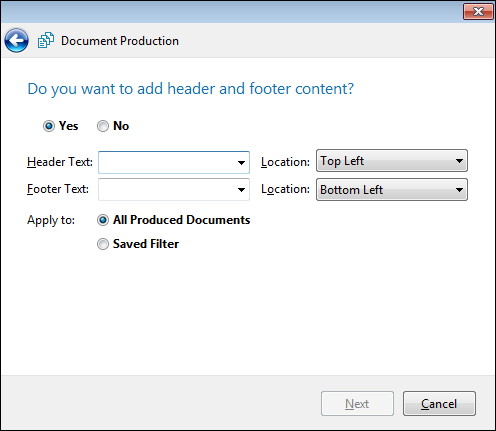Click the Header Text label

click(x=60, y=162)
